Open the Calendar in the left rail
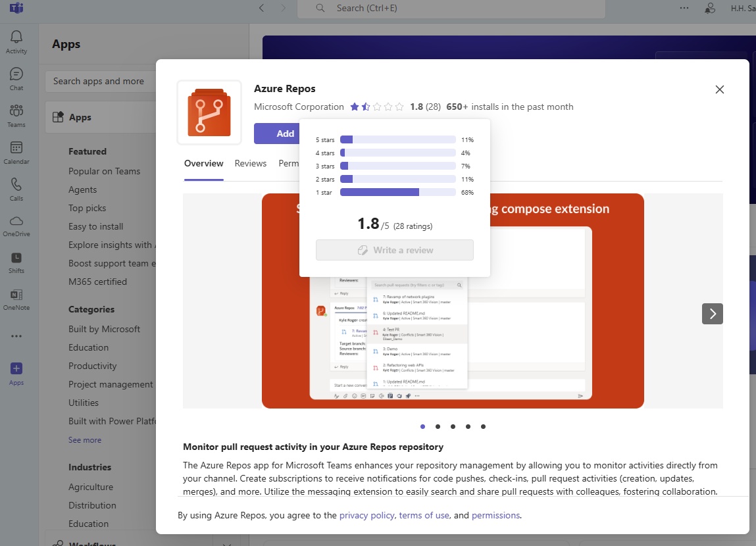The height and width of the screenshot is (546, 756). (x=16, y=153)
